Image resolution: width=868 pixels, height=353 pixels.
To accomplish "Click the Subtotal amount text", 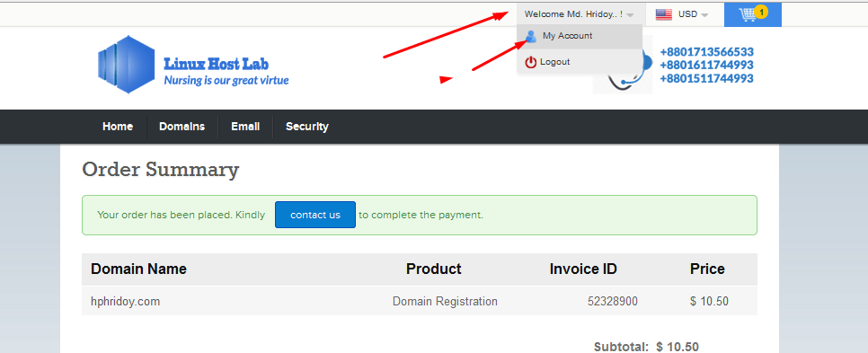I will pyautogui.click(x=677, y=347).
